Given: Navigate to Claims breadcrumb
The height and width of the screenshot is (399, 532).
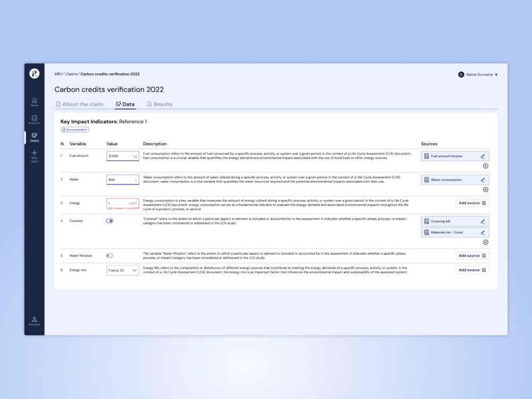Looking at the screenshot, I should coord(71,74).
